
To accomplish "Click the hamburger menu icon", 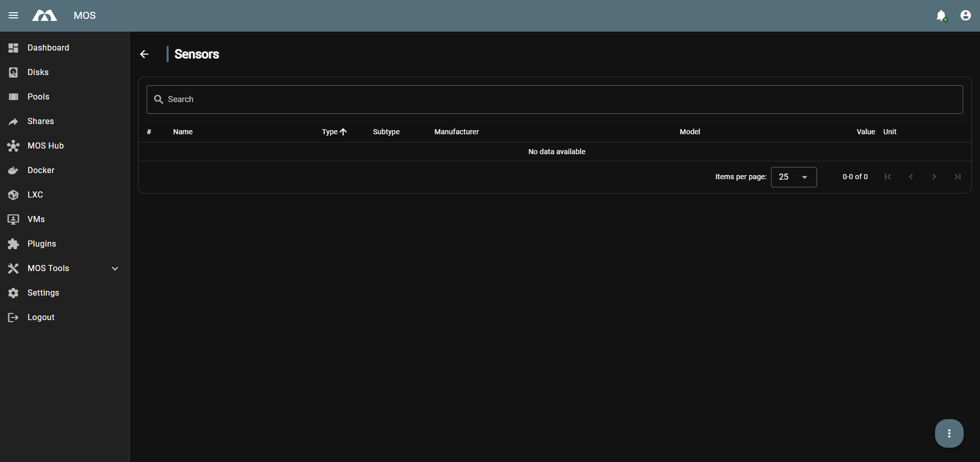I will coord(13,15).
